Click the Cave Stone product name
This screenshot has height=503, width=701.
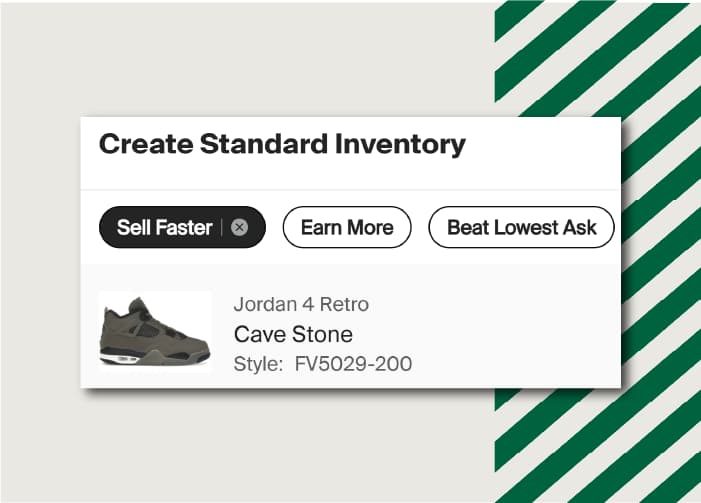click(293, 334)
